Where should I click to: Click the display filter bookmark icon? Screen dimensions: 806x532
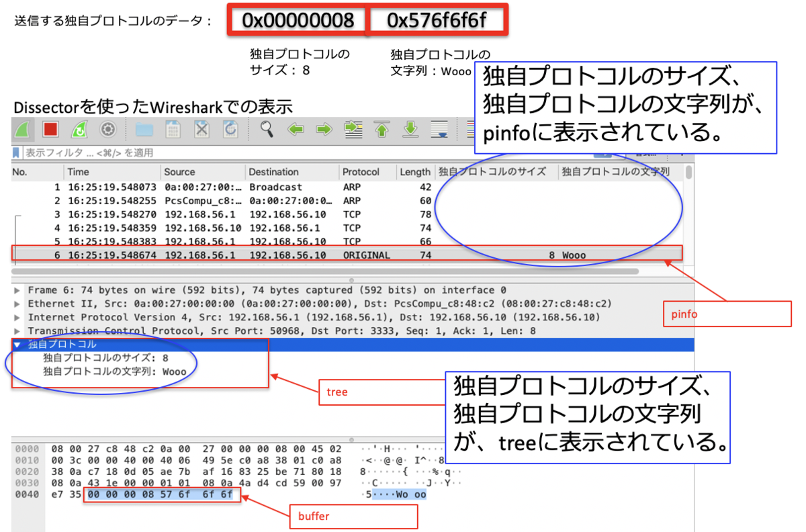coord(16,153)
